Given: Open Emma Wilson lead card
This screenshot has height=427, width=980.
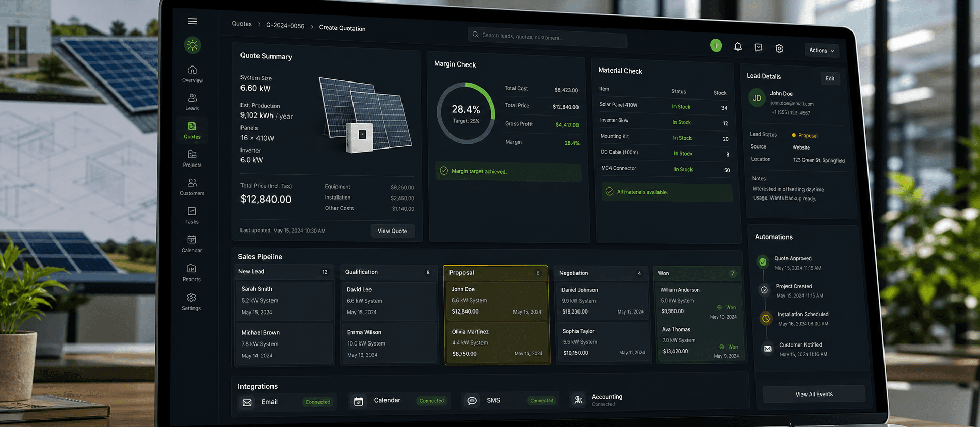Looking at the screenshot, I should click(390, 344).
